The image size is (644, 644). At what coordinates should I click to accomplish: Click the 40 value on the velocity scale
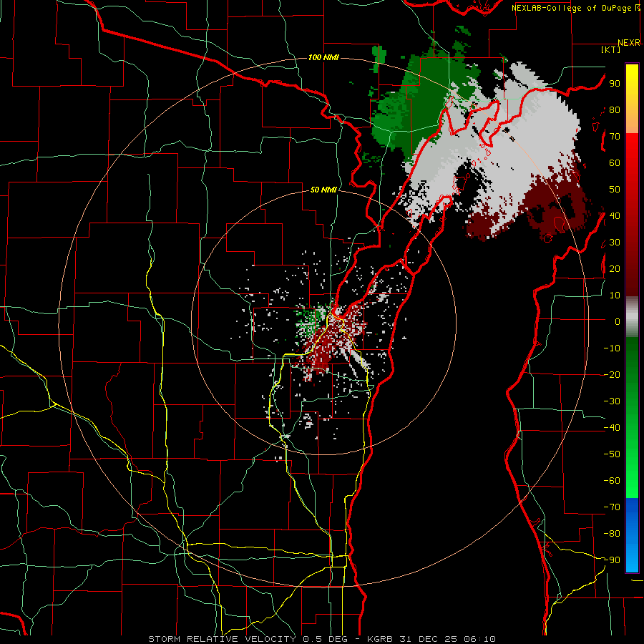[x=615, y=216]
